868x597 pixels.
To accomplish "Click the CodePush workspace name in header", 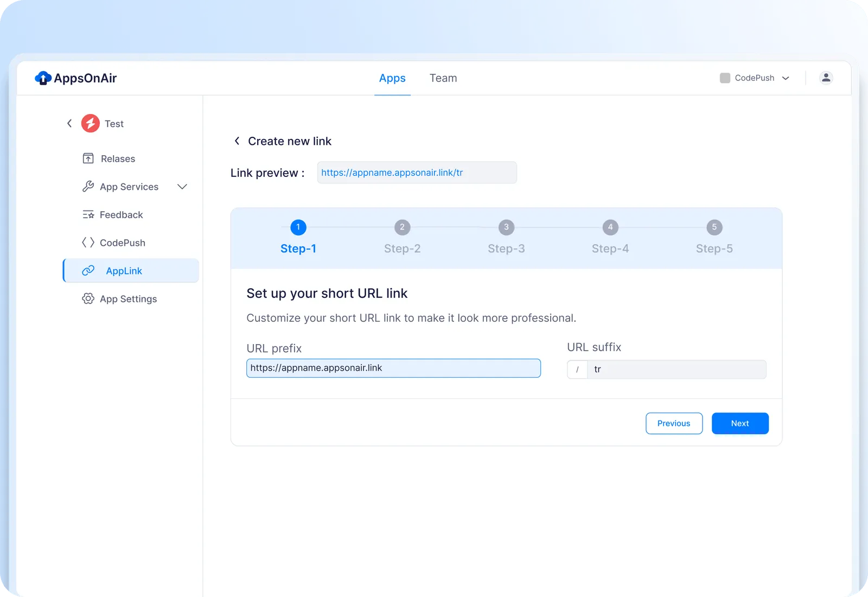I will coord(754,78).
